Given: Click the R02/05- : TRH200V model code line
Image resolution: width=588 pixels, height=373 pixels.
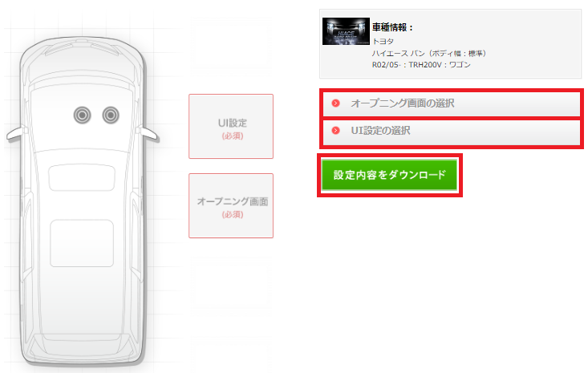Looking at the screenshot, I should tap(421, 65).
